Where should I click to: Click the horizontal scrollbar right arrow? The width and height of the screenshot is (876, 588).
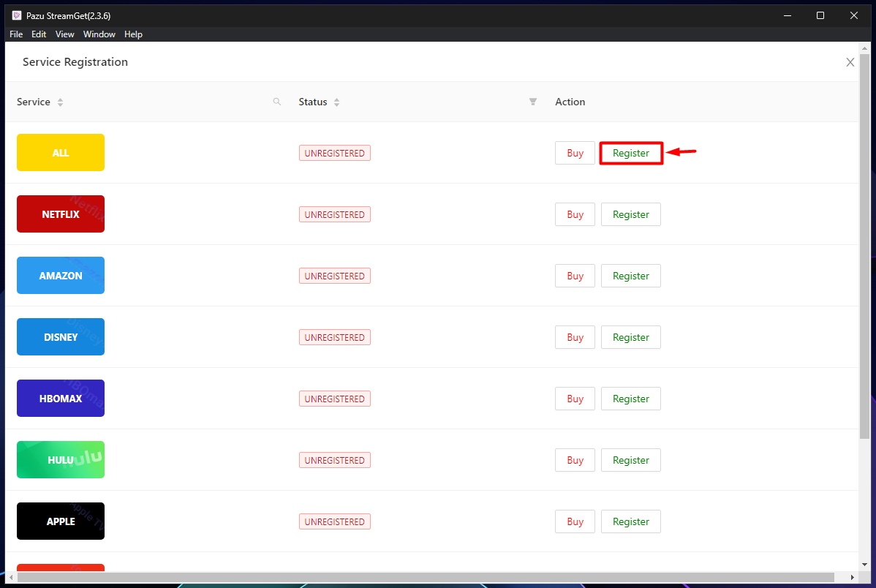coord(852,577)
